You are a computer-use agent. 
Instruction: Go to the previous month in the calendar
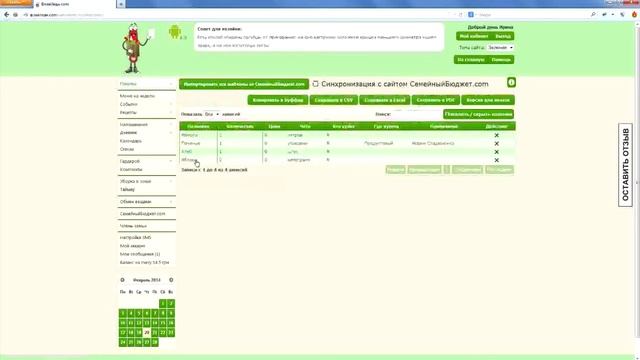tap(122, 280)
